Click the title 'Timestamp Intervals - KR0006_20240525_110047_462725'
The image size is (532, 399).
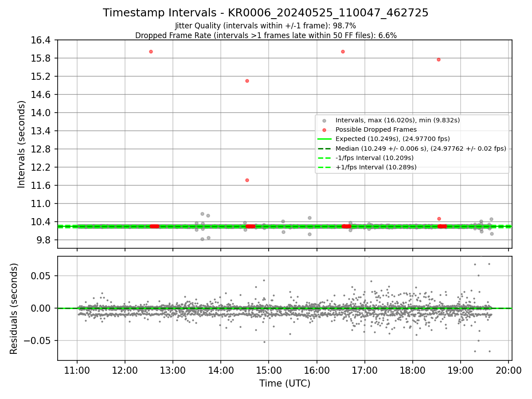tap(266, 13)
